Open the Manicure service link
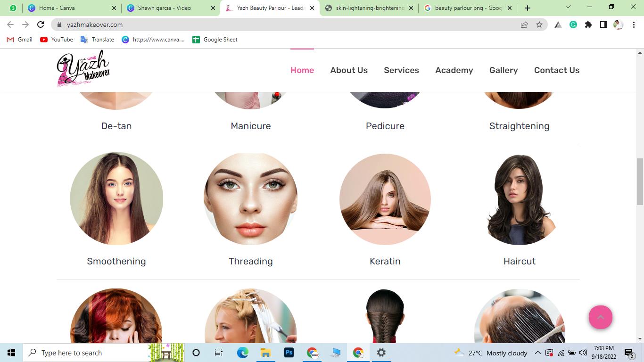Image resolution: width=644 pixels, height=362 pixels. 251,126
